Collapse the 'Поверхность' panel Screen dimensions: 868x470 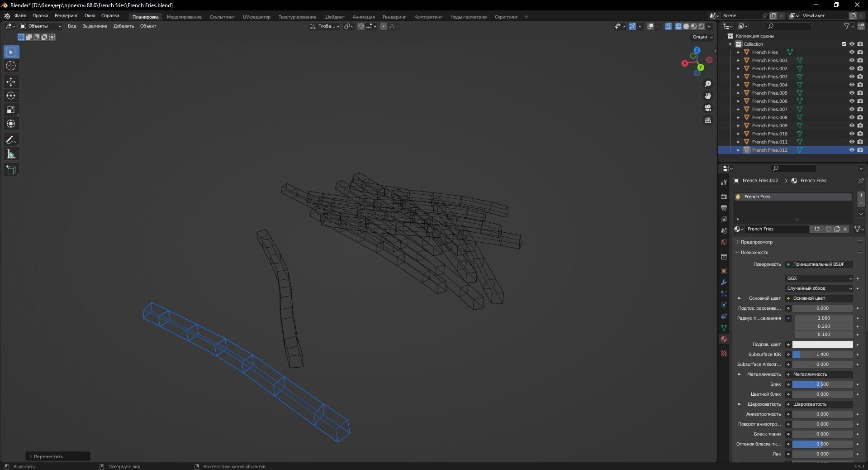[754, 253]
